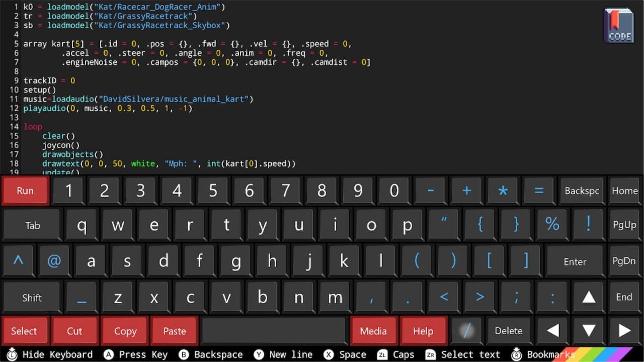Image resolution: width=644 pixels, height=362 pixels.
Task: Tap the minus - key
Action: [x=430, y=191]
